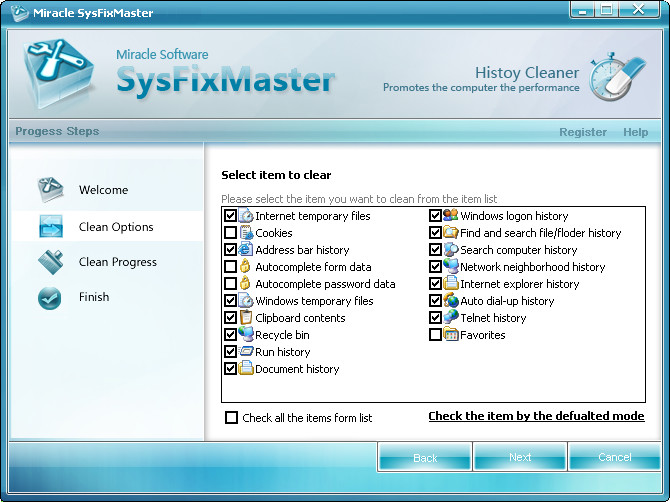Enable the Cookies checkbox
Viewport: 670px width, 502px height.
point(230,232)
